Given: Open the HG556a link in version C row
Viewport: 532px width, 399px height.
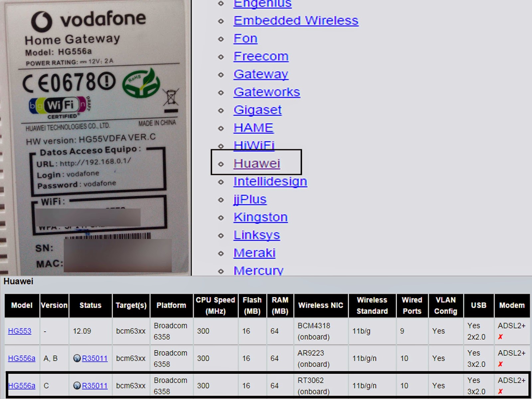Looking at the screenshot, I should (21, 386).
